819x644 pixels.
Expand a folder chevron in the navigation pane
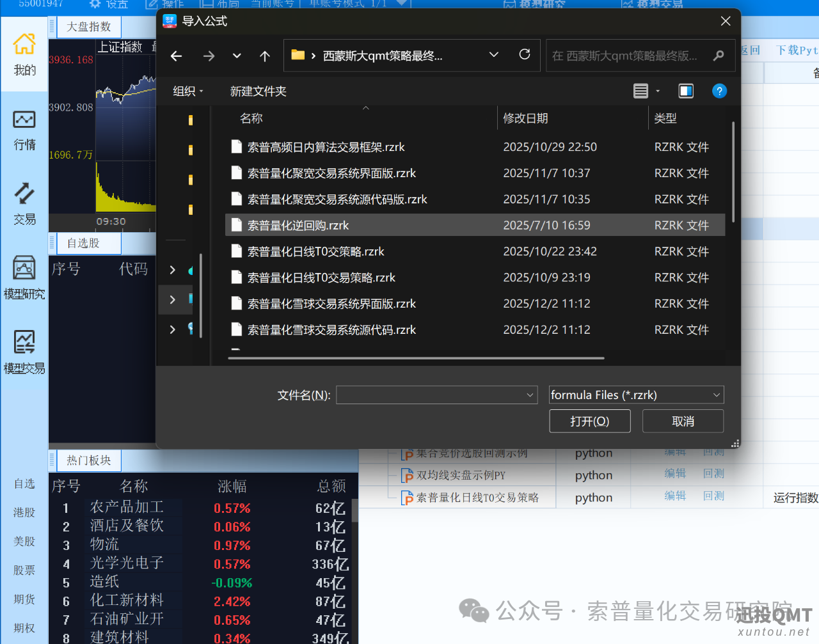(x=171, y=270)
